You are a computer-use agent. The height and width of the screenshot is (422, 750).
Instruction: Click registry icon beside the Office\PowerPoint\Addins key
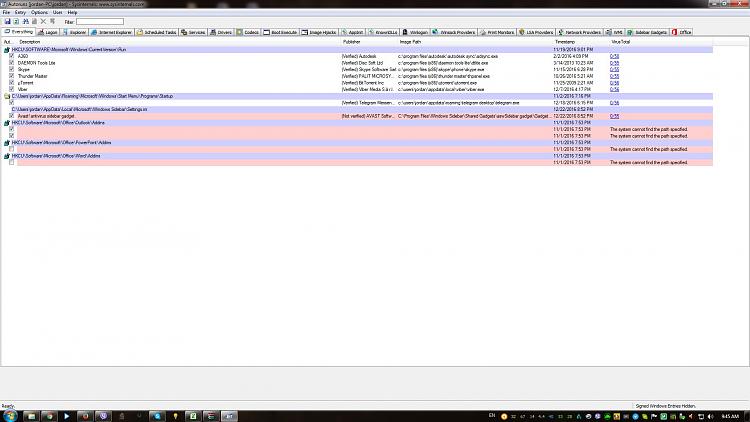coord(7,143)
